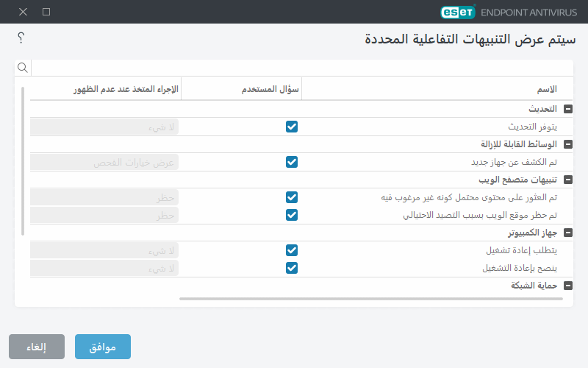Click the ESET logo in title bar

458,12
